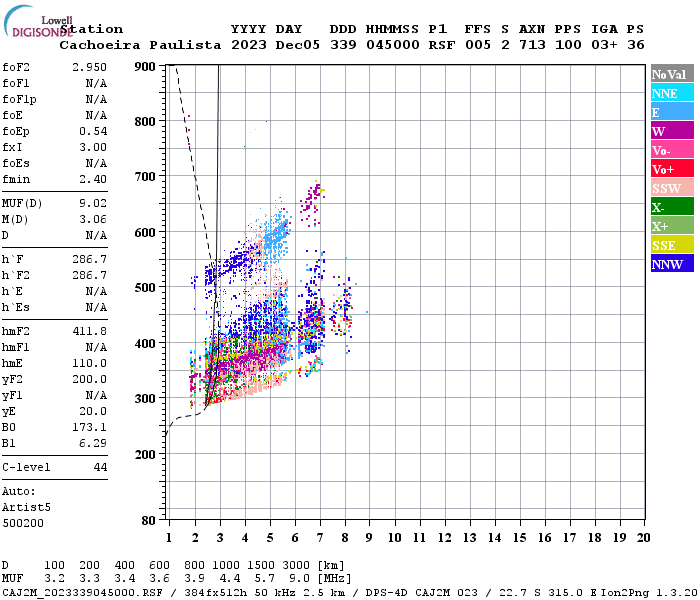Click the Cachoeira Paulista station name
The width and height of the screenshot is (700, 600).
click(x=140, y=45)
